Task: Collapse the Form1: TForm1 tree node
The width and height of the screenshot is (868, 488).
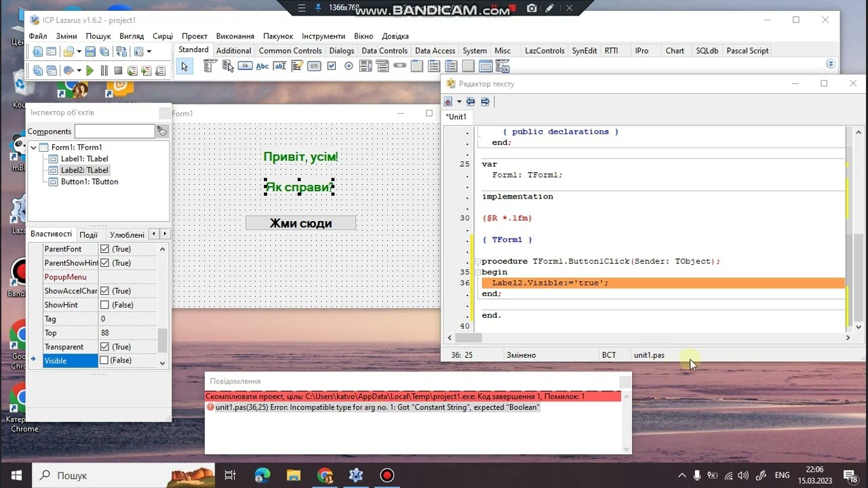Action: (x=33, y=147)
